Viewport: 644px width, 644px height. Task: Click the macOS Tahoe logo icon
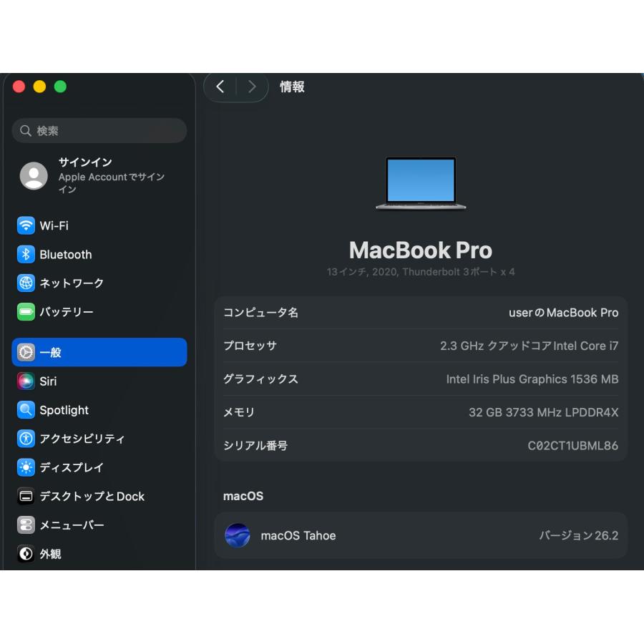click(x=238, y=535)
